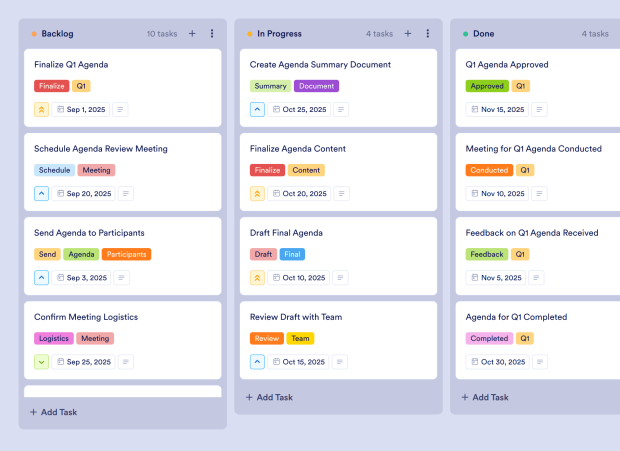Image resolution: width=620 pixels, height=451 pixels.
Task: Open priority selector on Confirm Meeting Logistics card
Action: pos(41,362)
